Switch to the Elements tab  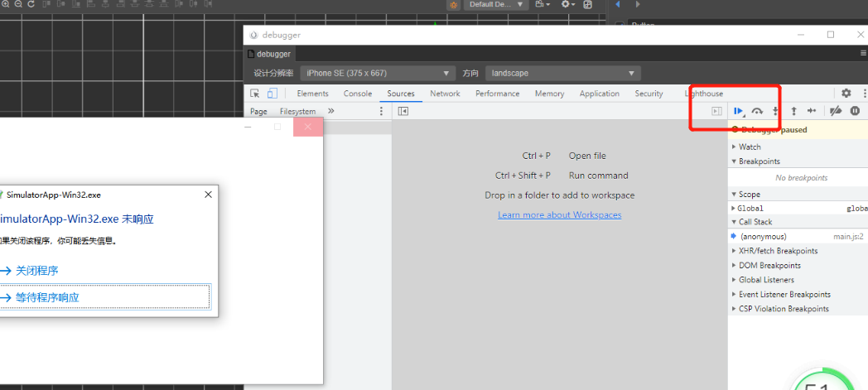(313, 94)
